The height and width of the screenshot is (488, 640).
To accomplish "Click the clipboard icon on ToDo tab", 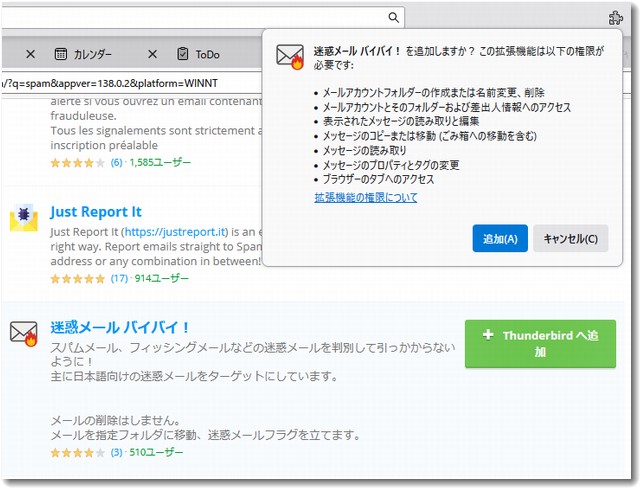I will click(182, 54).
